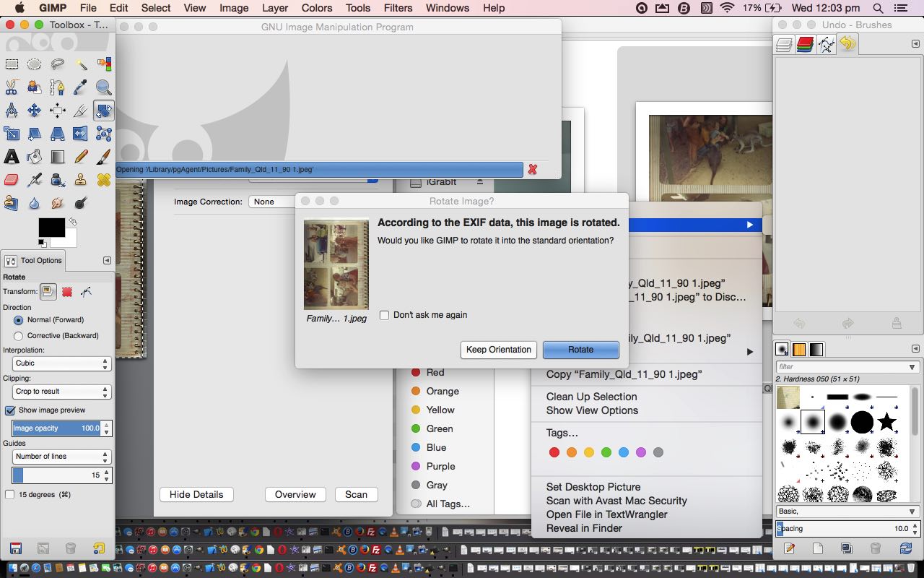Select the Eraser tool
The height and width of the screenshot is (578, 924).
click(12, 180)
